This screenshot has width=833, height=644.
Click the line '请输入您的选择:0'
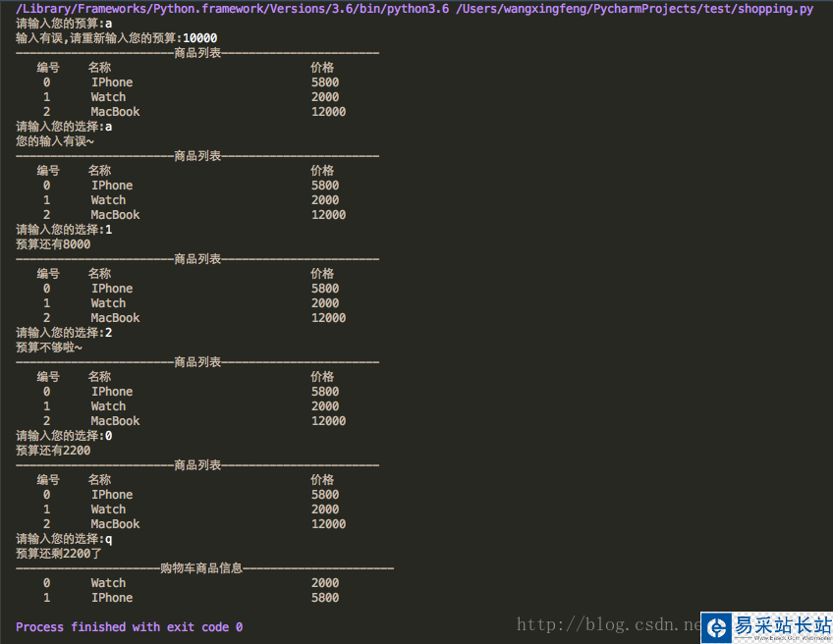pos(64,436)
